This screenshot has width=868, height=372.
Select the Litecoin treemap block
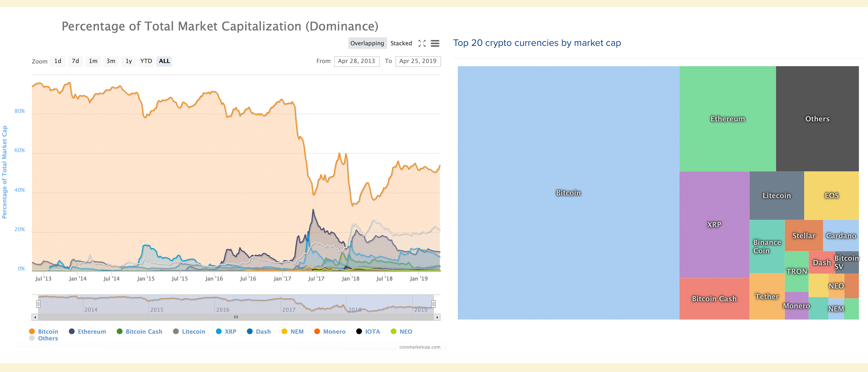[776, 196]
